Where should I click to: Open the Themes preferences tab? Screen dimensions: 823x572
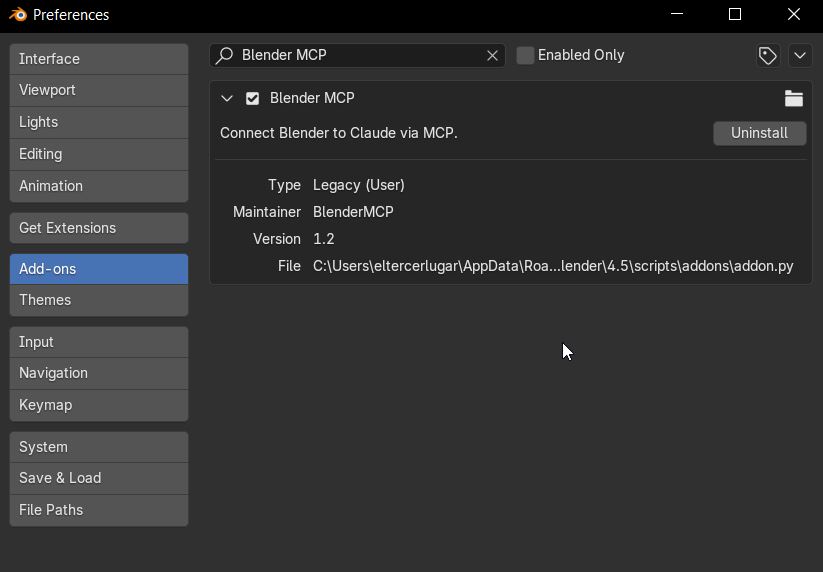99,300
